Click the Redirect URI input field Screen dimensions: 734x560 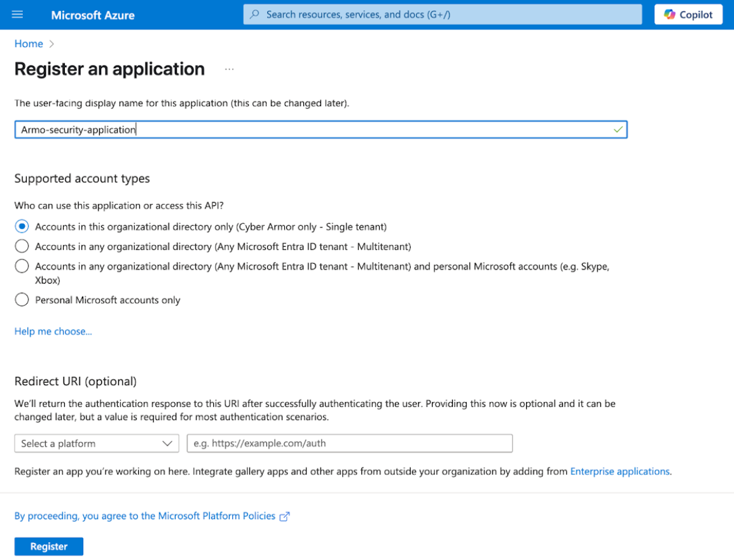click(x=350, y=444)
